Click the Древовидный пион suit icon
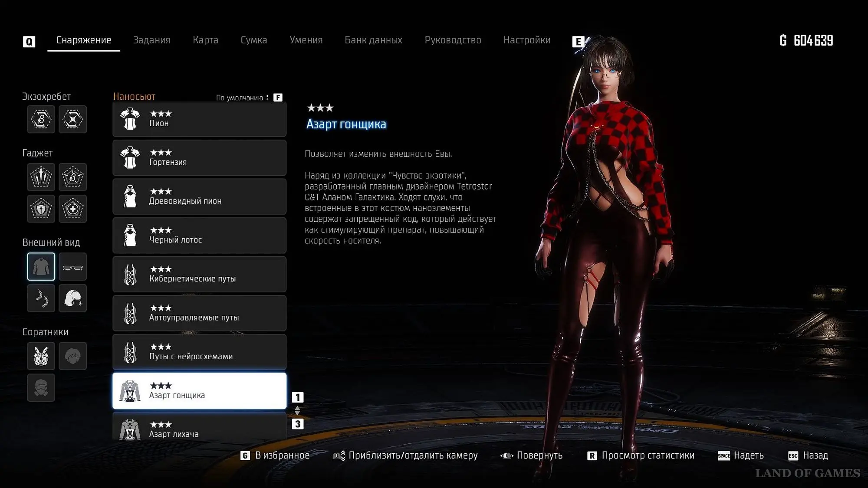The width and height of the screenshot is (868, 488). (130, 197)
